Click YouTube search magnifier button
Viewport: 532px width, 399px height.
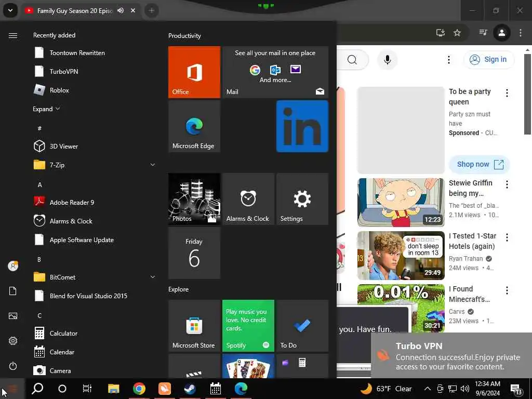coord(353,60)
